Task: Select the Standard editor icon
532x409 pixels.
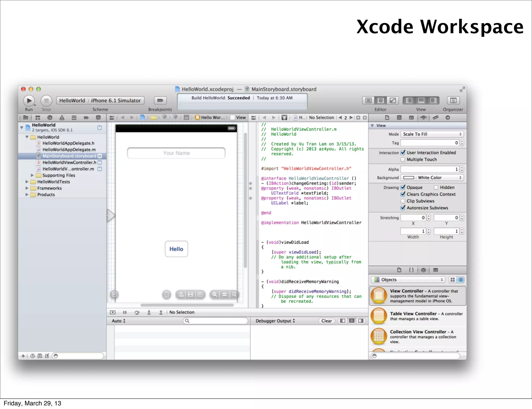Action: pyautogui.click(x=368, y=100)
